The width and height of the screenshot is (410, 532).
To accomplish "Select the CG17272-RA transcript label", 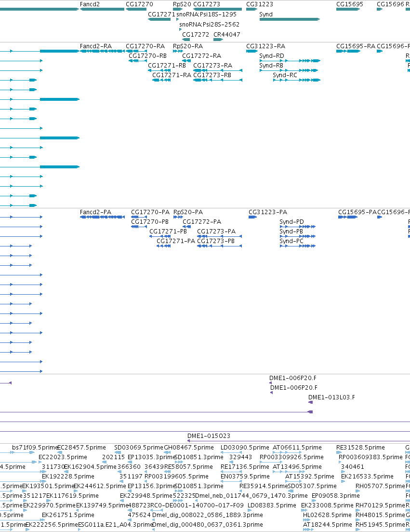I will tap(201, 55).
